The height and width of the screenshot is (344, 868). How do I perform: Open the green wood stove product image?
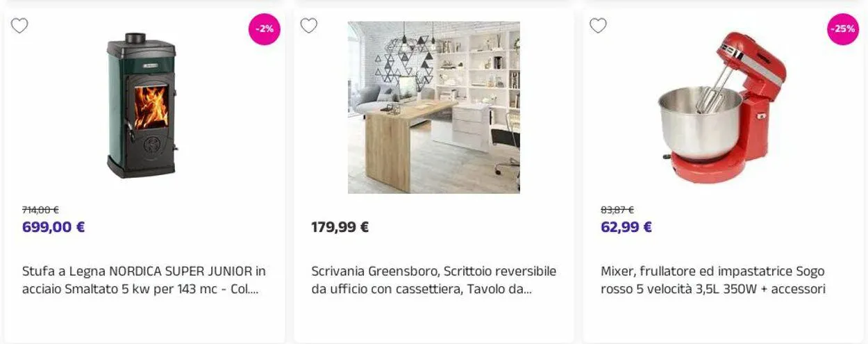[142, 106]
